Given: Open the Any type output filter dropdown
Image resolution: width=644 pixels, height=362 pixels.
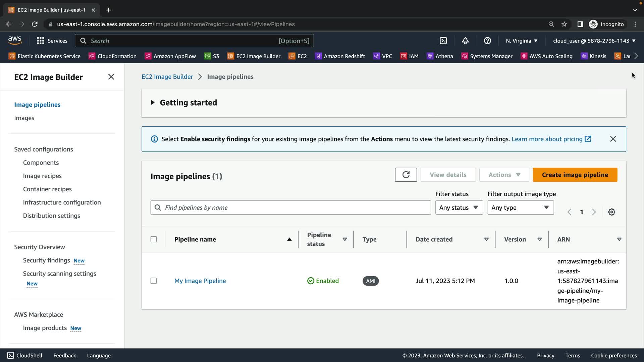Looking at the screenshot, I should [520, 208].
